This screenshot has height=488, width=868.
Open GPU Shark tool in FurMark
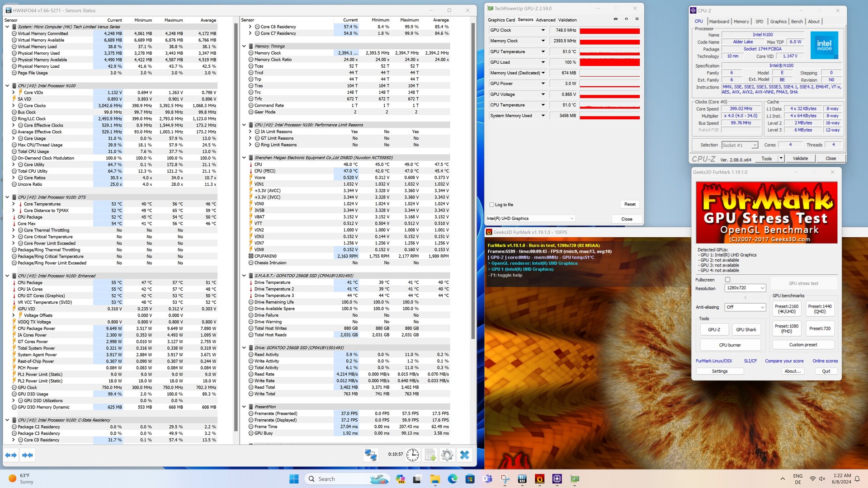pos(746,329)
